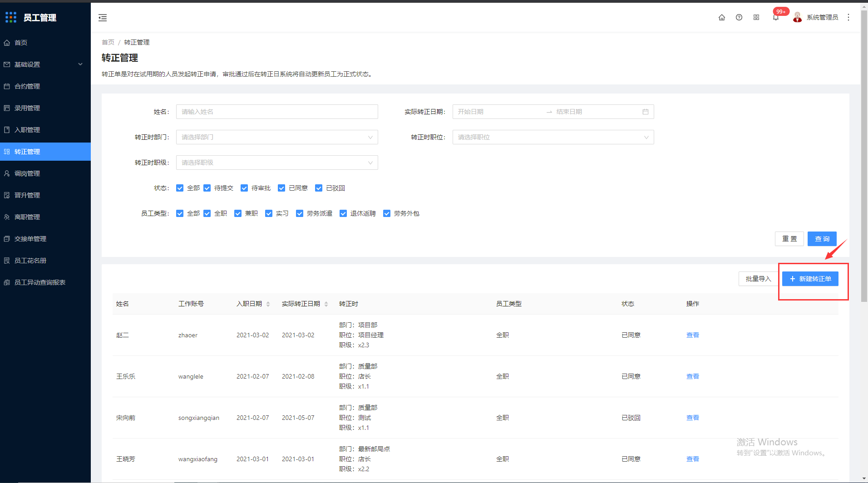
Task: Open the vertical three-dot more menu
Action: coord(848,17)
